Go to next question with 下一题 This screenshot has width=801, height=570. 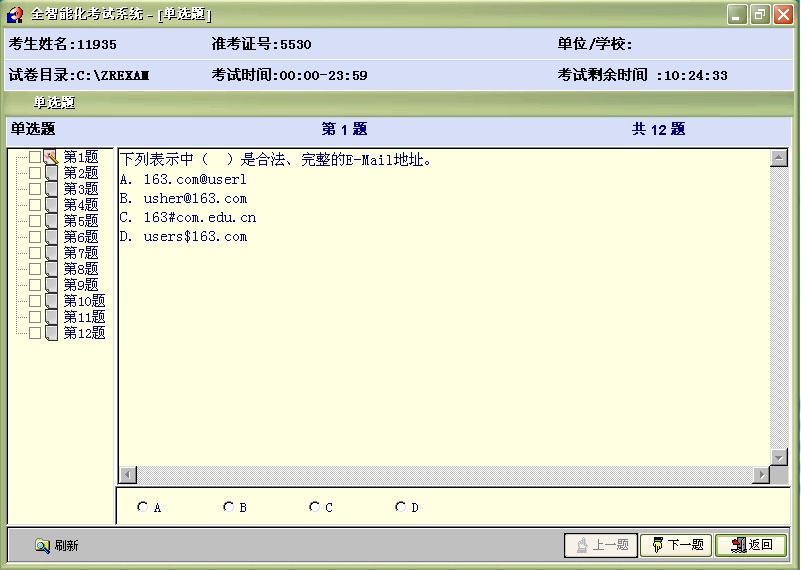pos(677,545)
